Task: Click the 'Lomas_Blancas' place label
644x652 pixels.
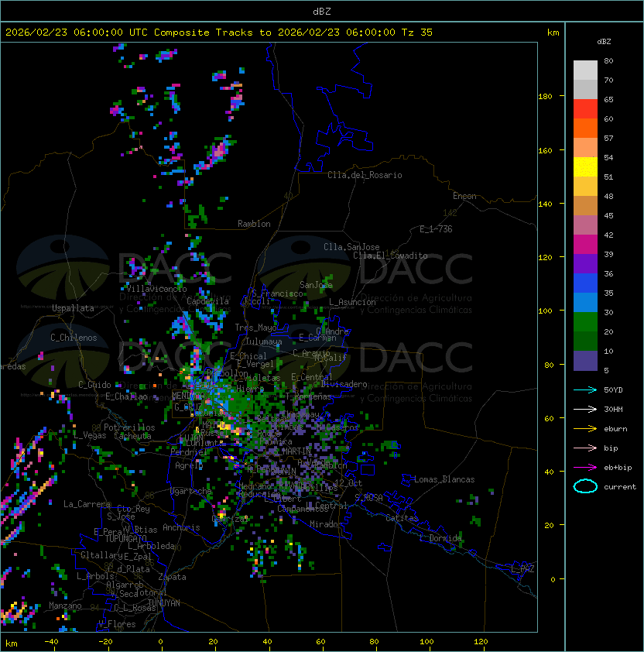Action: tap(444, 479)
